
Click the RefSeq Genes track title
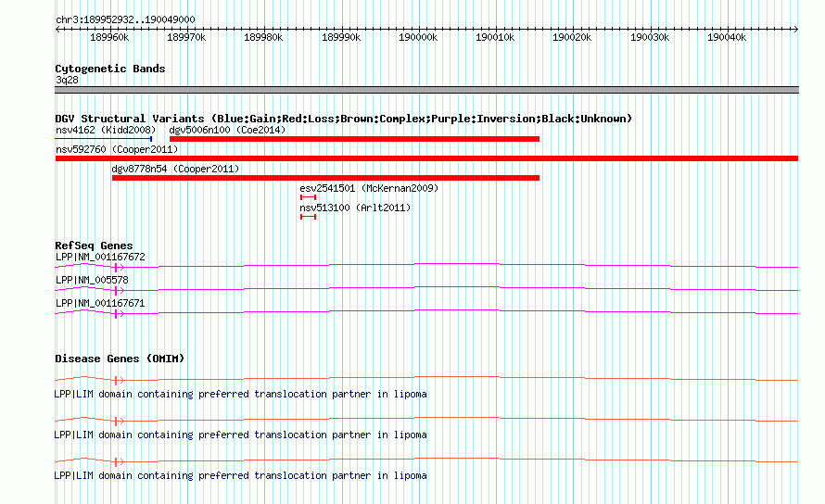point(94,246)
